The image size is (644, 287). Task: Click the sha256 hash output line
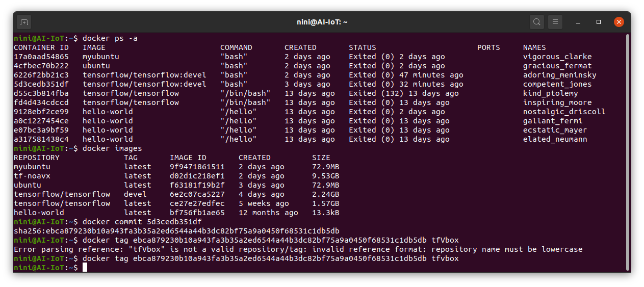click(x=176, y=231)
